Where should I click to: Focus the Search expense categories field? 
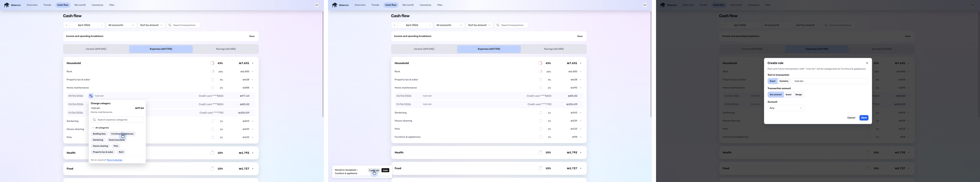coord(117,120)
